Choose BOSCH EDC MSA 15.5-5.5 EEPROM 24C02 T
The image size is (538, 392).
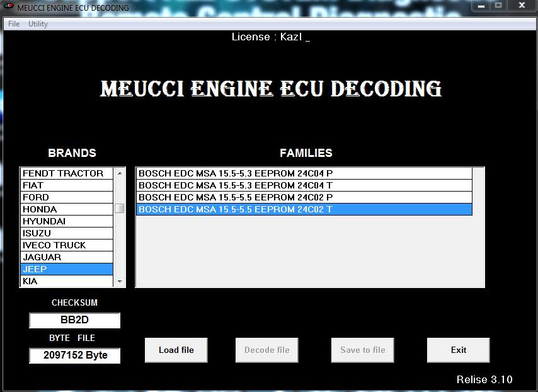coord(304,209)
